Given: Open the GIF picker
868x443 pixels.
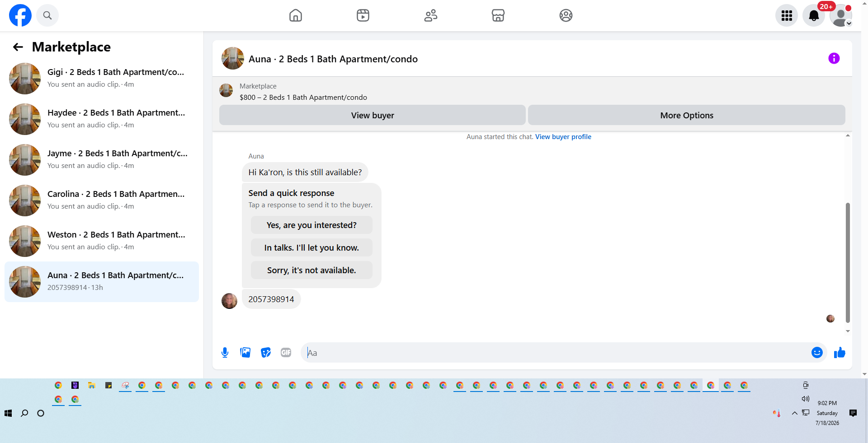Looking at the screenshot, I should (286, 353).
